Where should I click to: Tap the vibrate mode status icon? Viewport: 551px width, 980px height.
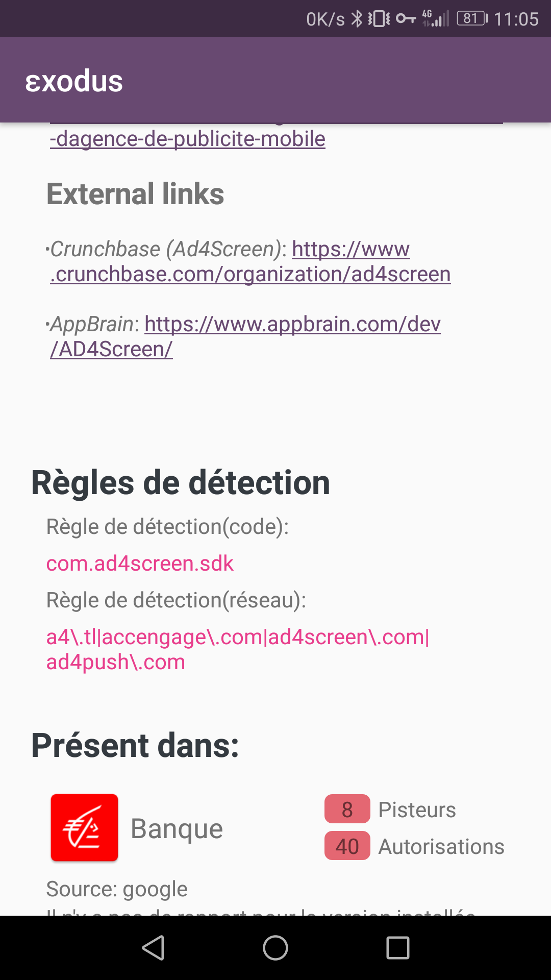(379, 19)
